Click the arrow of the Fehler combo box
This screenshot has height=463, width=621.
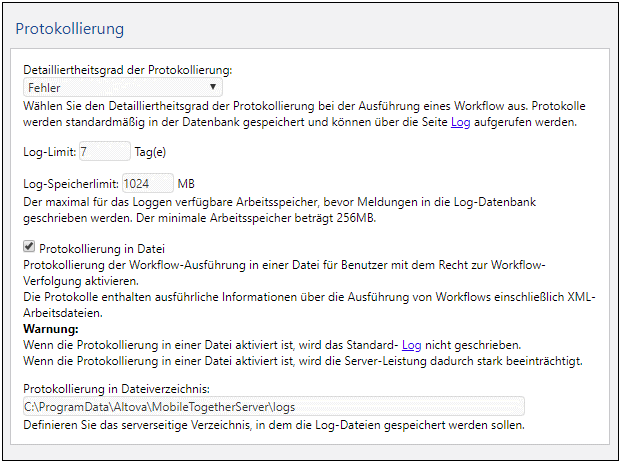(x=218, y=88)
